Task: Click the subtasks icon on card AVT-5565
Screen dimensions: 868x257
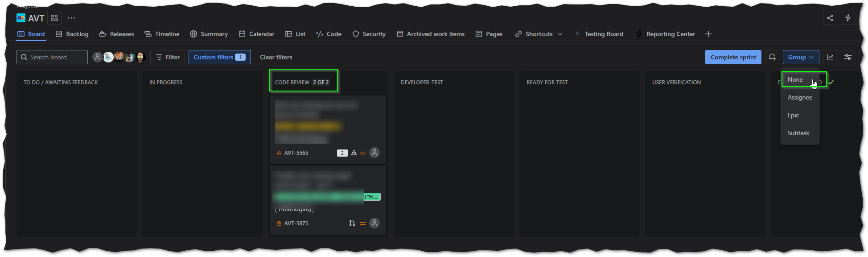Action: point(354,153)
